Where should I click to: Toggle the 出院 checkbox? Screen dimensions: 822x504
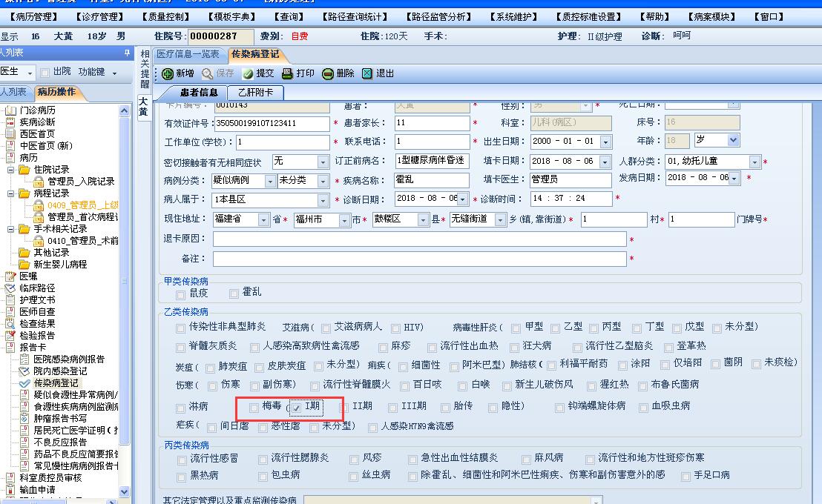pos(45,73)
